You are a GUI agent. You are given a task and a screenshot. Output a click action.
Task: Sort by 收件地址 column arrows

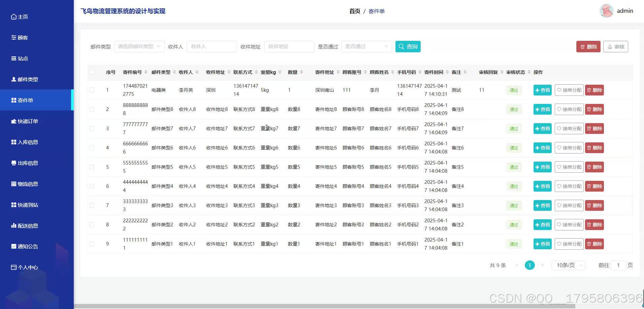229,72
